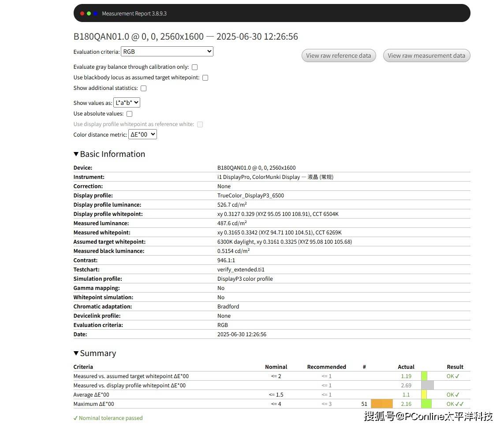Click the green dot in header bar

click(89, 14)
